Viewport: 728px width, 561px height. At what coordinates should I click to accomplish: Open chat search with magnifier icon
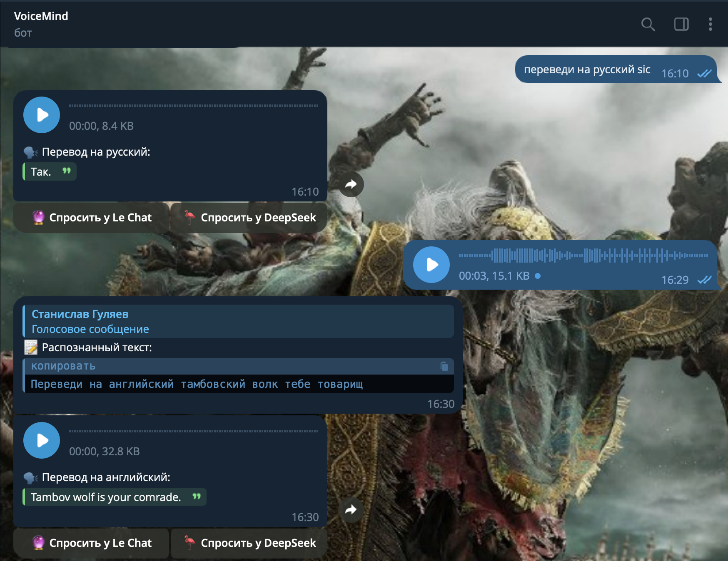click(648, 24)
